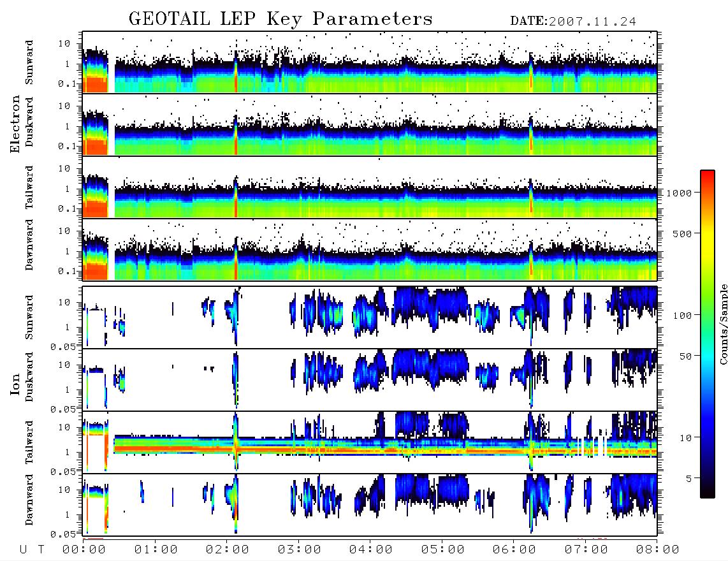This screenshot has height=561, width=728.
Task: Click the 0.05 tick of Ion Dawnward panel
Action: (62, 534)
